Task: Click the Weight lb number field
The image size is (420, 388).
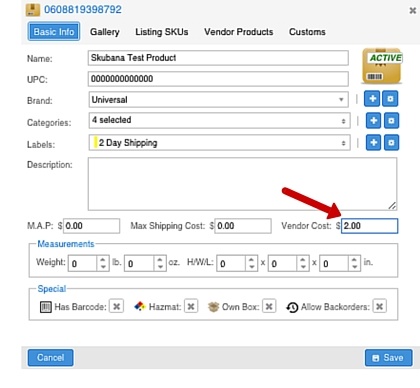Action: pos(83,264)
